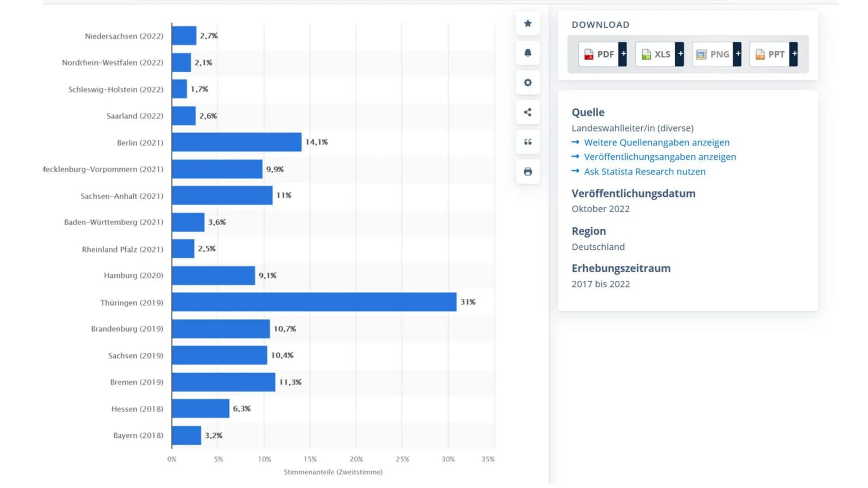Select the Bremen (2019) bar
868x488 pixels.
[223, 382]
